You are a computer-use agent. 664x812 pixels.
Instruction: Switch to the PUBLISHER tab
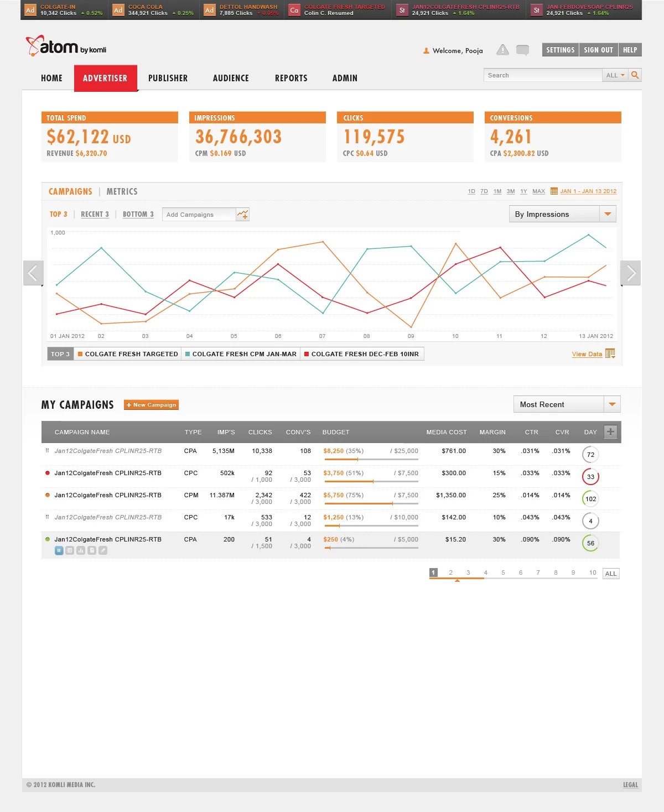tap(168, 78)
